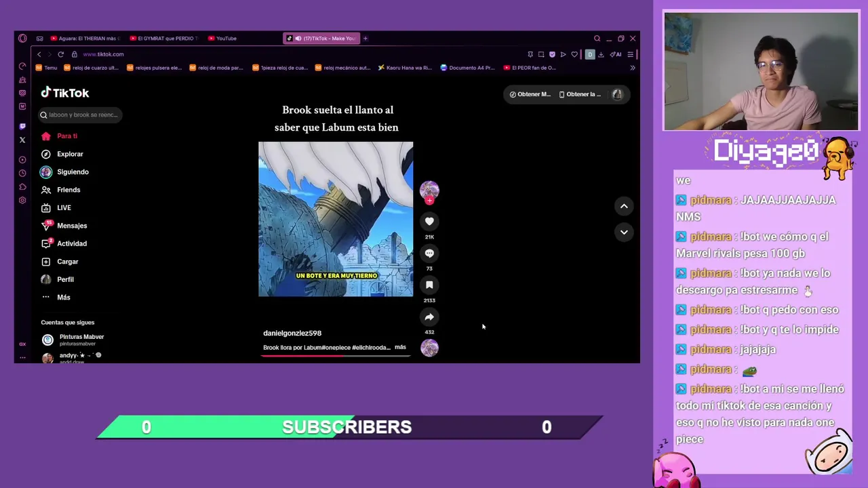The width and height of the screenshot is (868, 488).
Task: Open history clock in Opera sidebar
Action: 22,174
